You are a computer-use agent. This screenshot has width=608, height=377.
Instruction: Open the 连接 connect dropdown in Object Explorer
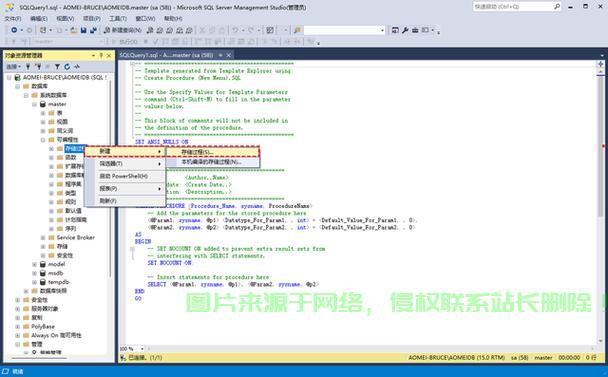point(14,67)
